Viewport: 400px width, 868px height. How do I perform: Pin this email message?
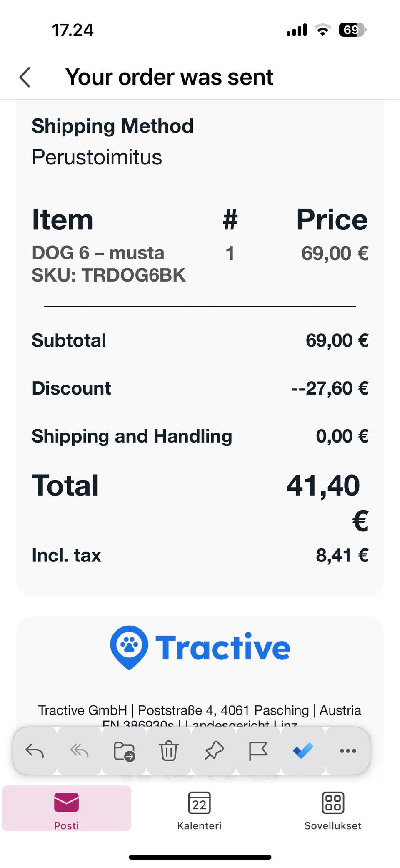coord(214,751)
